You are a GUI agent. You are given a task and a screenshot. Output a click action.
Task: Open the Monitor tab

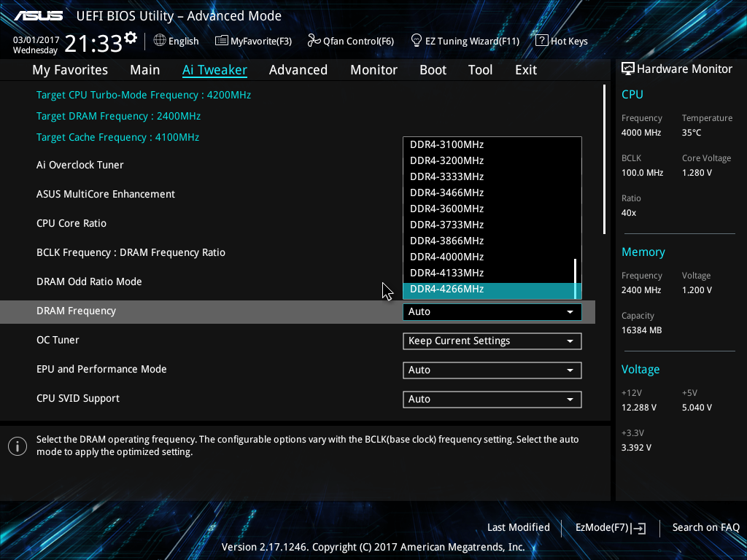[374, 70]
